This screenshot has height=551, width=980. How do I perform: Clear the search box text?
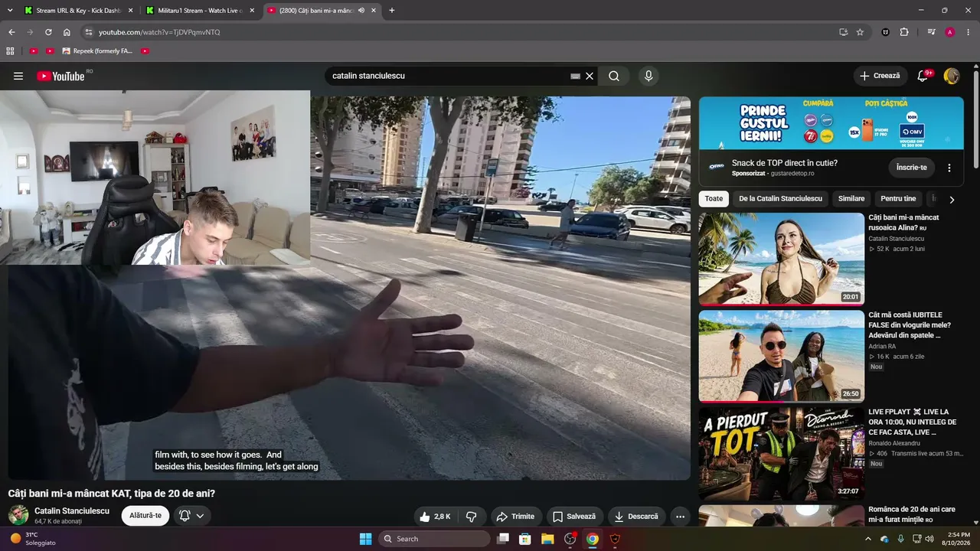click(590, 76)
